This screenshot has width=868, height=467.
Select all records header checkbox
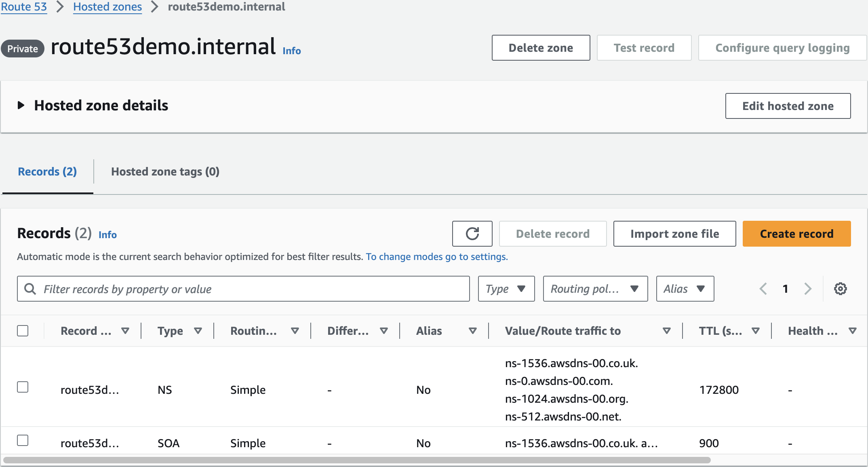(x=23, y=331)
